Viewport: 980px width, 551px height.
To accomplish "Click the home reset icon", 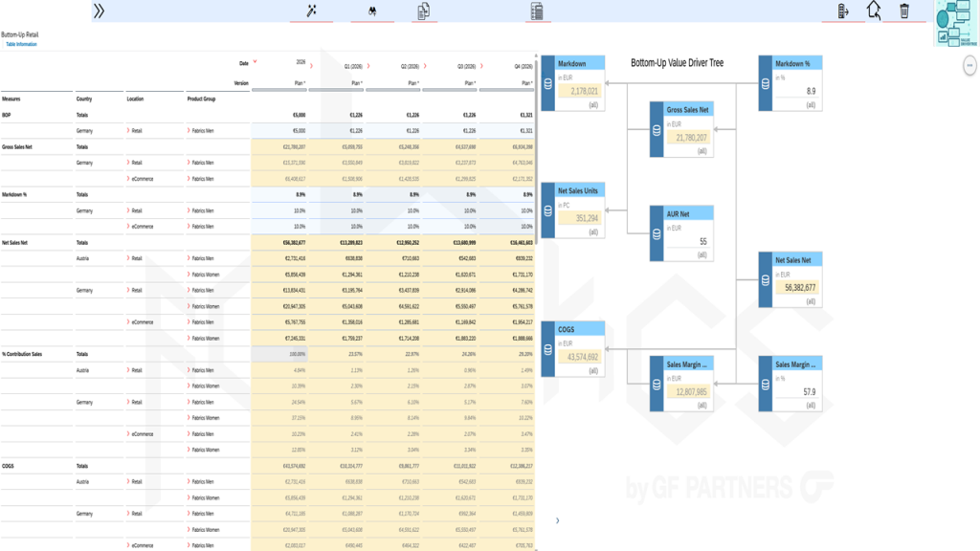I will pos(874,11).
